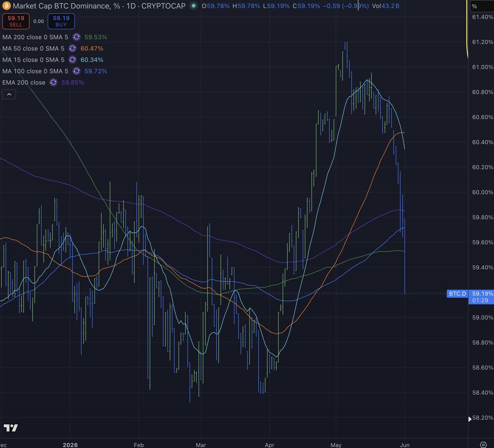Image resolution: width=494 pixels, height=448 pixels.
Task: Select the EMA 200 close indicator legend
Action: pyautogui.click(x=24, y=82)
